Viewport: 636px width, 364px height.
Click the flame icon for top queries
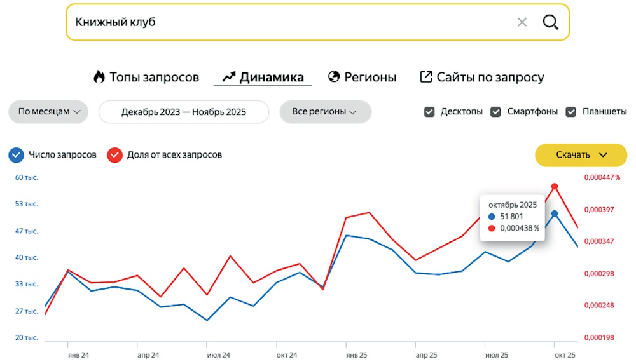pos(99,77)
